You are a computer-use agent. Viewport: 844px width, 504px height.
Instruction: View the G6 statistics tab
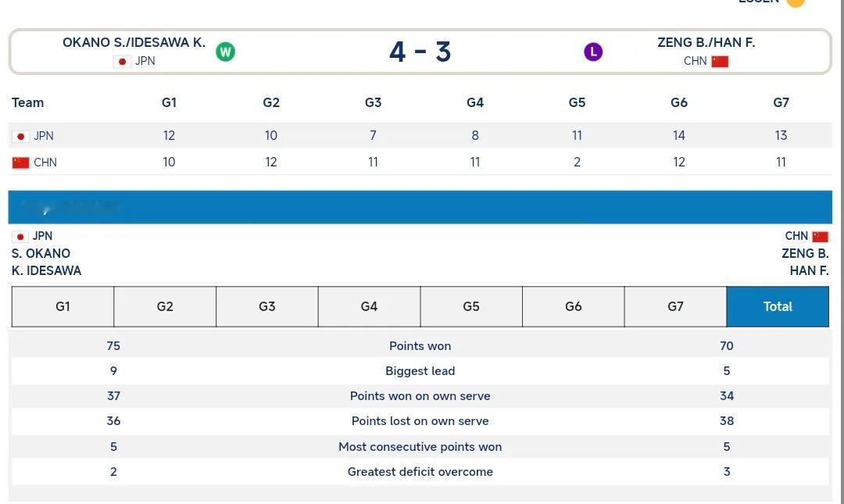574,306
